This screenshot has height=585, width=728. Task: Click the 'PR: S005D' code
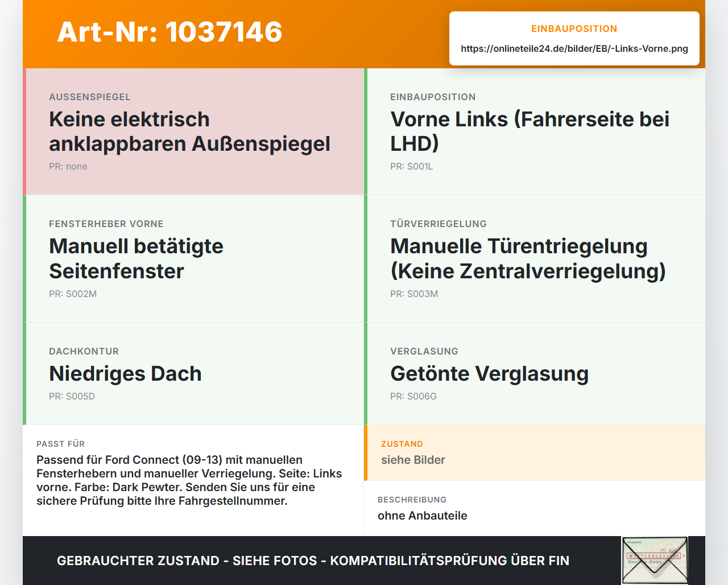tap(72, 396)
